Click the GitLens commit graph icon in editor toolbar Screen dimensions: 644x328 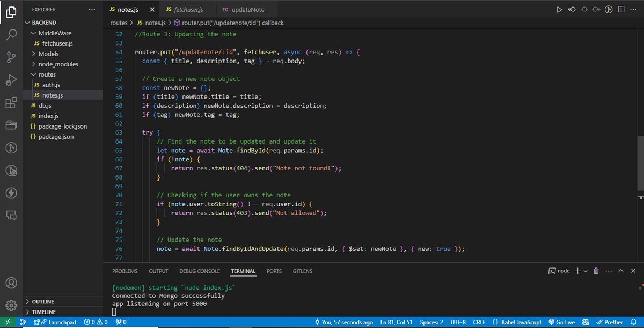[x=609, y=10]
